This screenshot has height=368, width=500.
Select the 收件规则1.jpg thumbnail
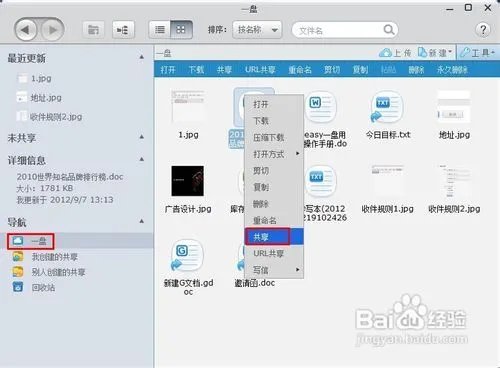coord(387,181)
